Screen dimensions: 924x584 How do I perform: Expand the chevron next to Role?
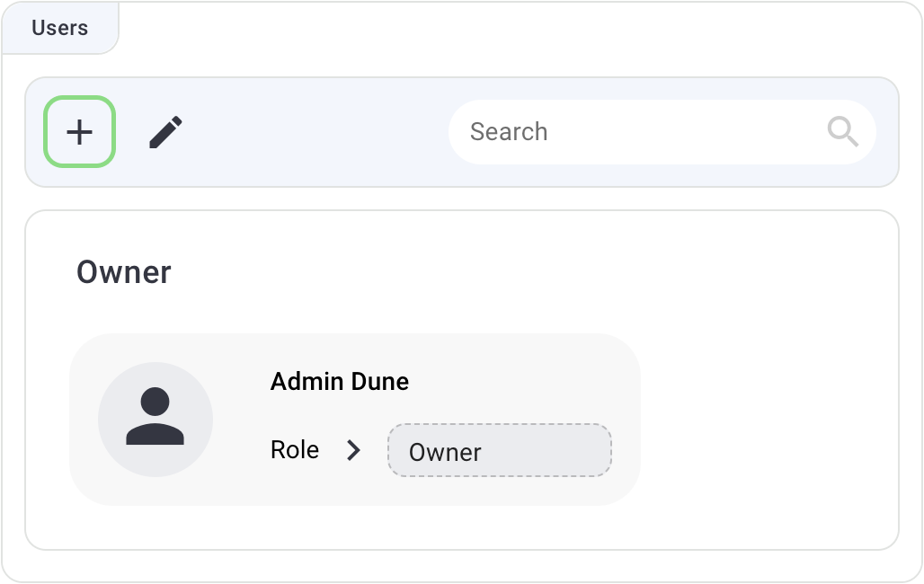pos(354,450)
